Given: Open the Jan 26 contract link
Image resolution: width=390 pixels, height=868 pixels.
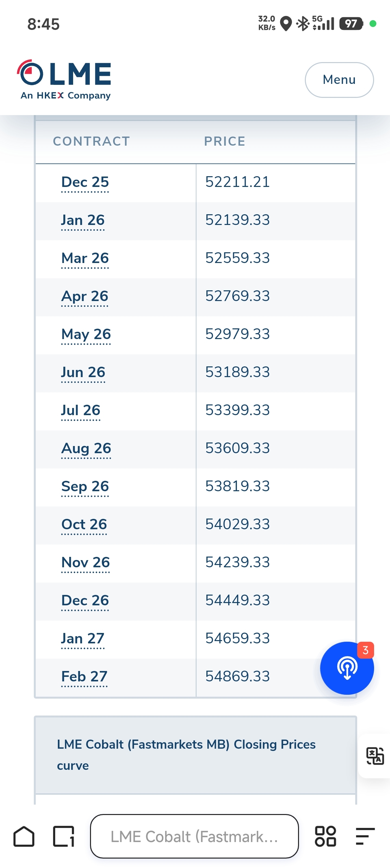Looking at the screenshot, I should [x=83, y=220].
